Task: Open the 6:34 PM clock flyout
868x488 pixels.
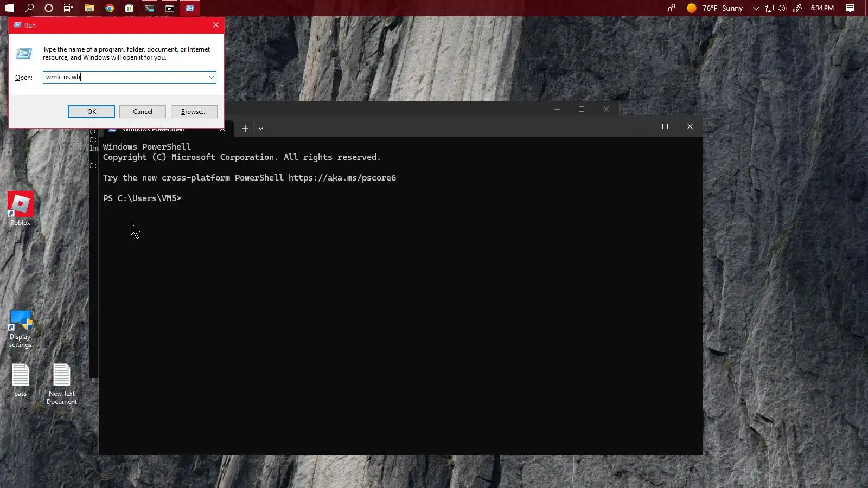Action: click(822, 8)
